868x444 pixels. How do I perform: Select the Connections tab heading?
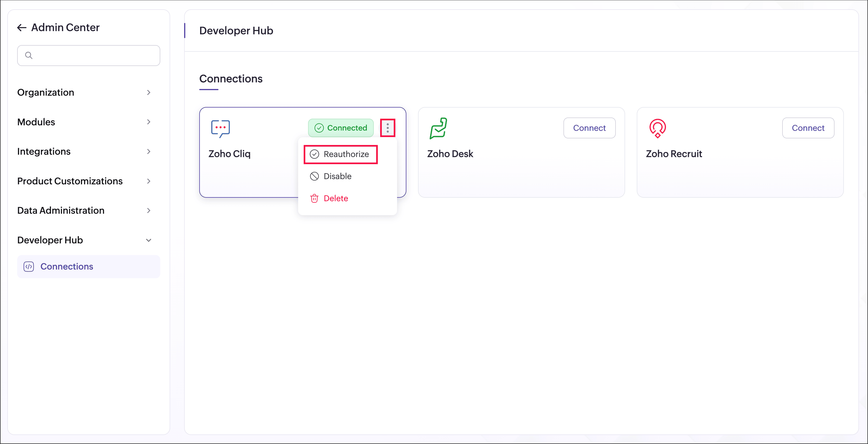231,79
